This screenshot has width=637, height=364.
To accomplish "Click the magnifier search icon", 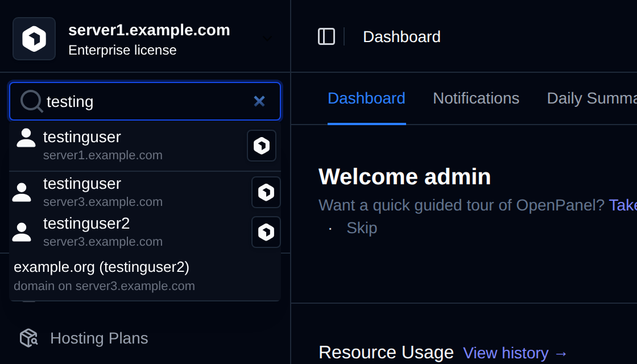I will 32,101.
